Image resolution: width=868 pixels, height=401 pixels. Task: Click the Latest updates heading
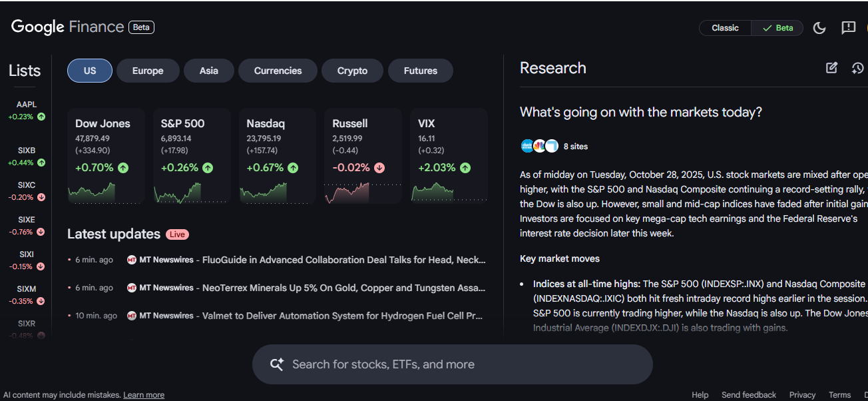114,234
